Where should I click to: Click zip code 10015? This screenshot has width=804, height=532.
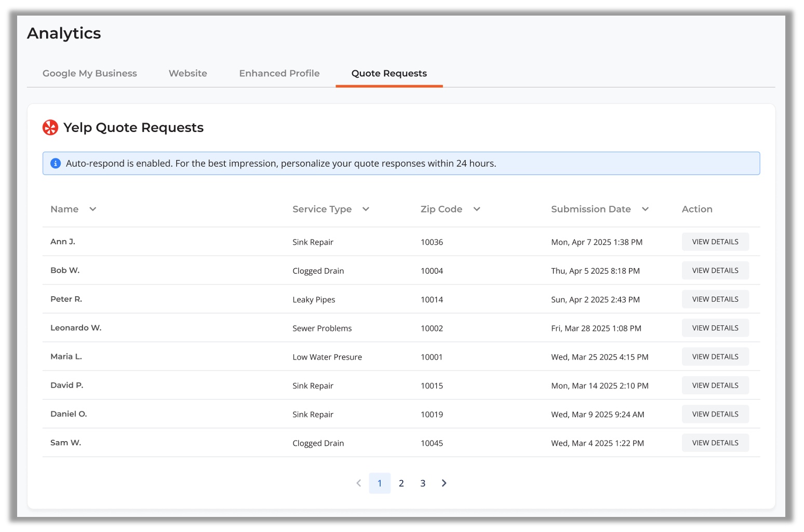432,386
